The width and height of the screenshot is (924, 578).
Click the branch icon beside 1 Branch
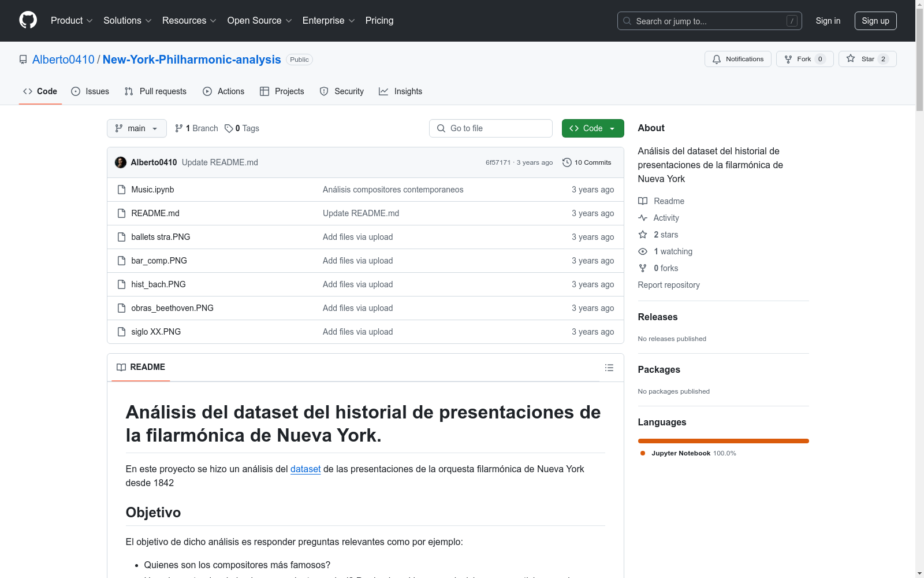pyautogui.click(x=179, y=128)
